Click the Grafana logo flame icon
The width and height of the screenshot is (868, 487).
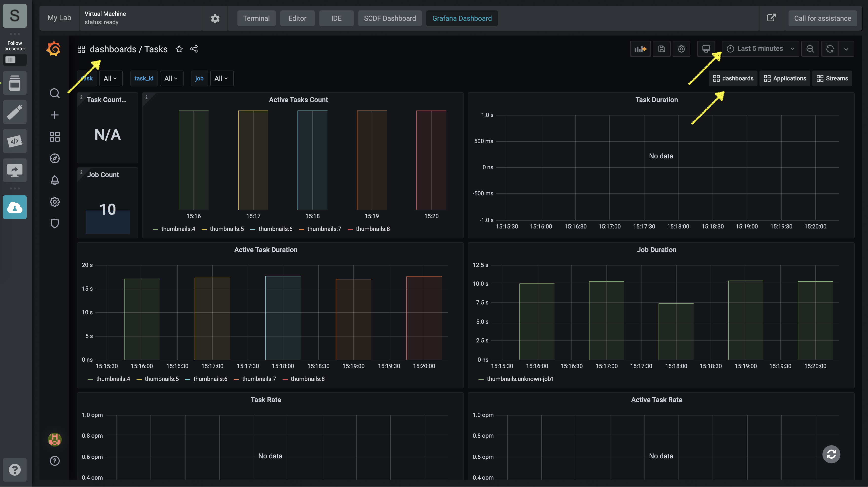click(53, 49)
